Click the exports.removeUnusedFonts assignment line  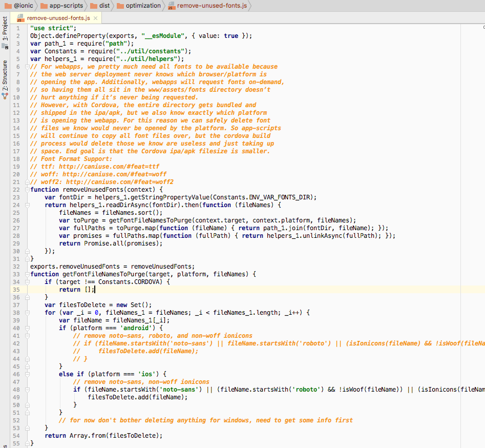112,267
